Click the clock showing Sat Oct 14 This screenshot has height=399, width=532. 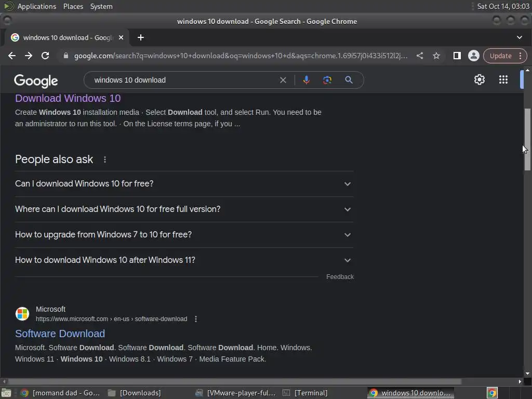tap(503, 6)
